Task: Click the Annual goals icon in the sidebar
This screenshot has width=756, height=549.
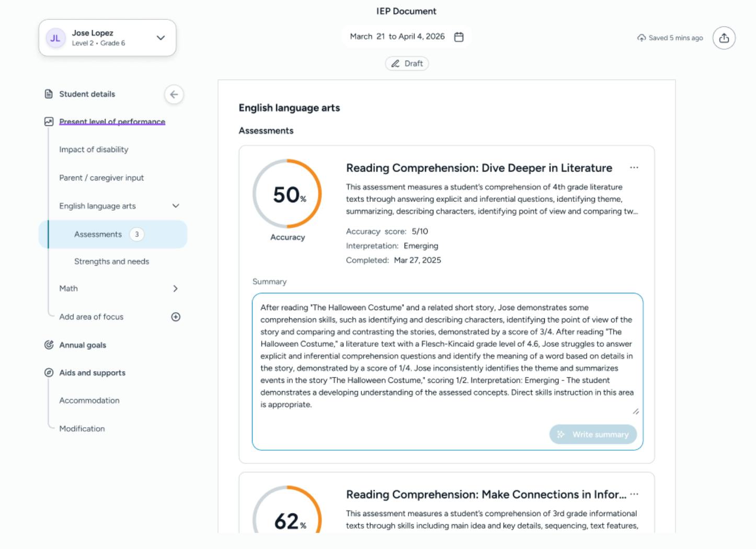Action: 48,345
